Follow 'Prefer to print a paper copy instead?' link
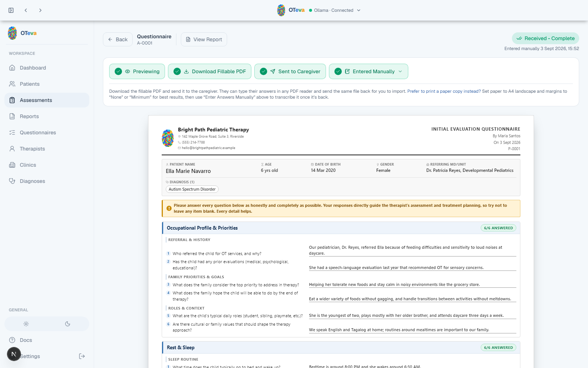The image size is (588, 368). tap(444, 91)
